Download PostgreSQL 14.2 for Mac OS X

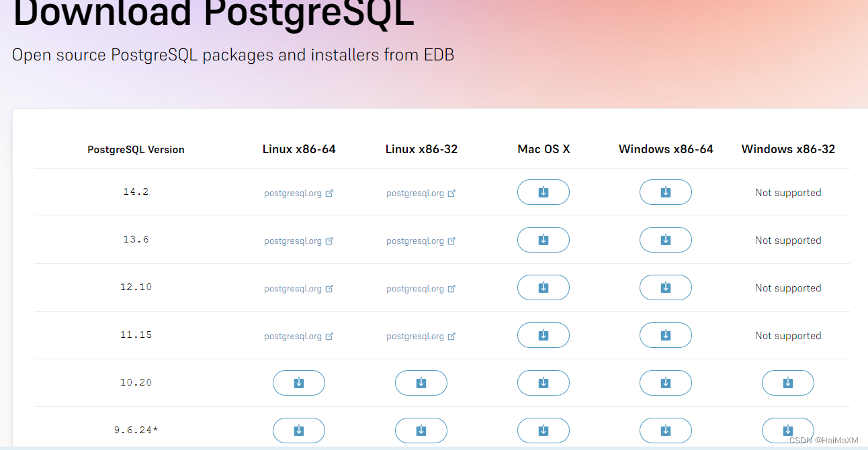543,192
